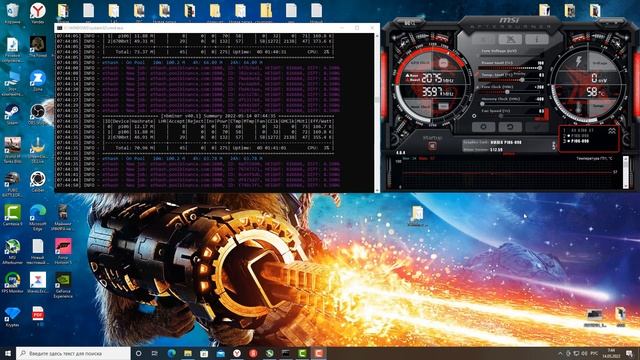Open the Zona desktop shortcut
640x360 pixels.
point(38,80)
